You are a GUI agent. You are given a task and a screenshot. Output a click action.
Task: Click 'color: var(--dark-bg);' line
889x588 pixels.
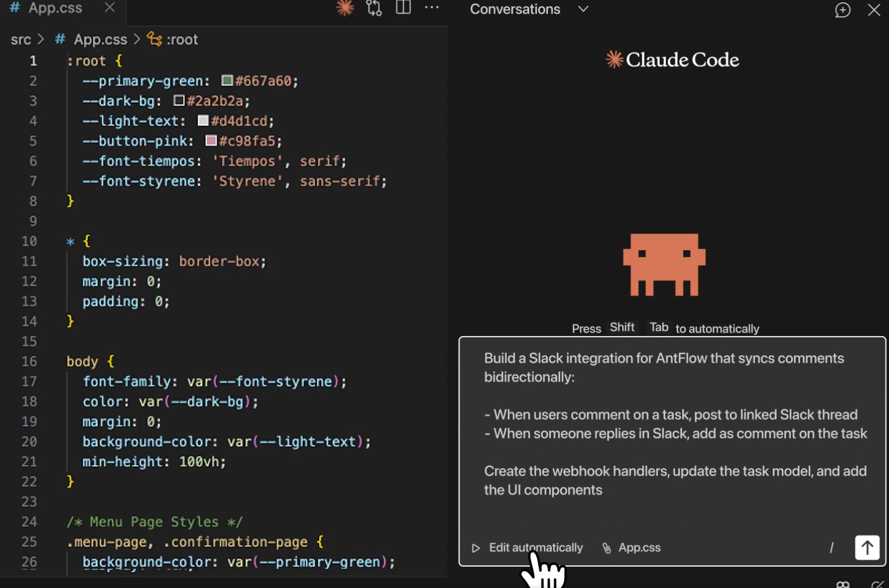[171, 401]
